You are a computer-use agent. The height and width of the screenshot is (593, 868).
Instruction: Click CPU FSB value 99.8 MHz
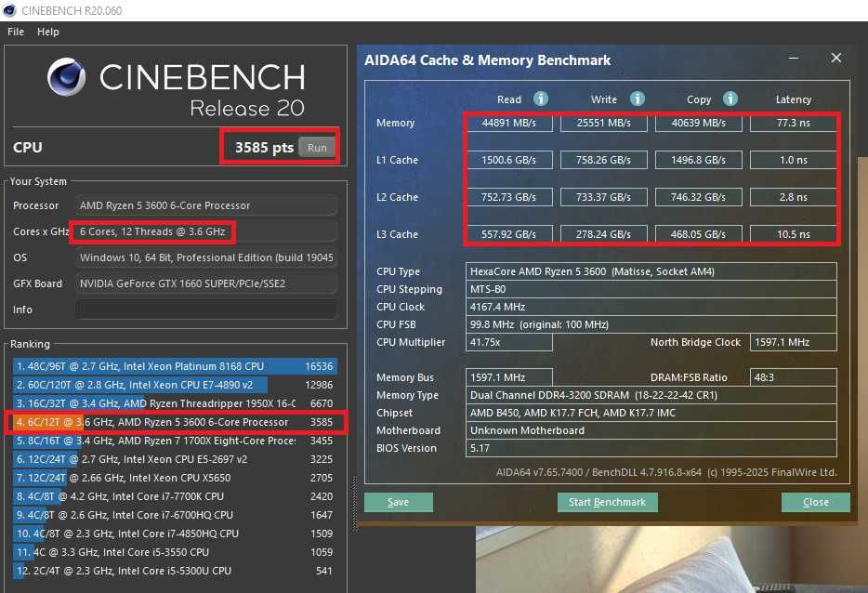(x=651, y=324)
